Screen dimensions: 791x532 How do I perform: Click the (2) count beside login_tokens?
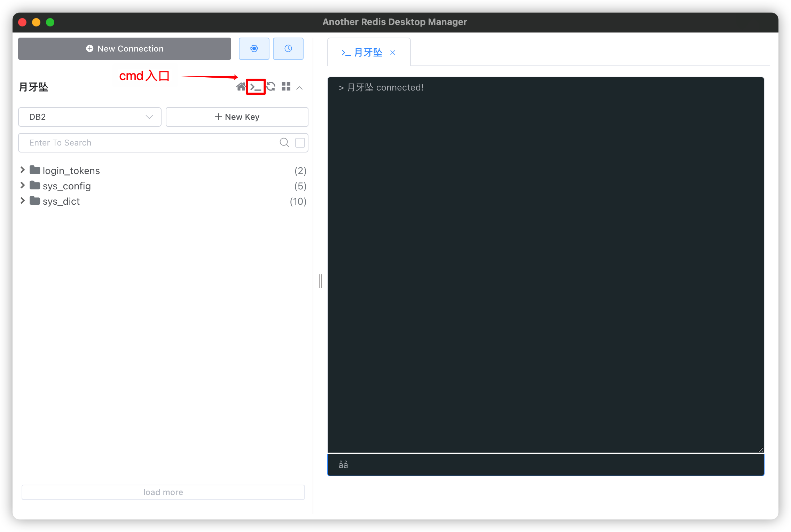300,171
